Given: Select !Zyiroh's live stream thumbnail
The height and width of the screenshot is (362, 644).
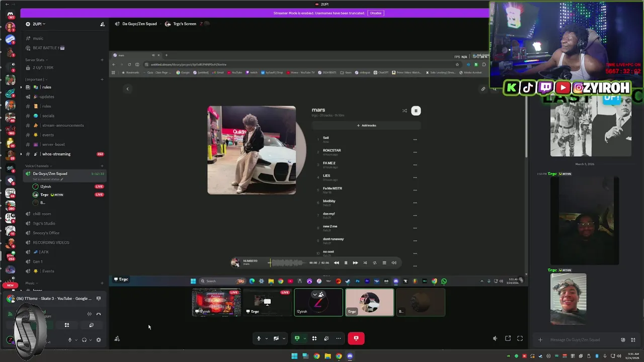Looking at the screenshot, I should click(216, 302).
